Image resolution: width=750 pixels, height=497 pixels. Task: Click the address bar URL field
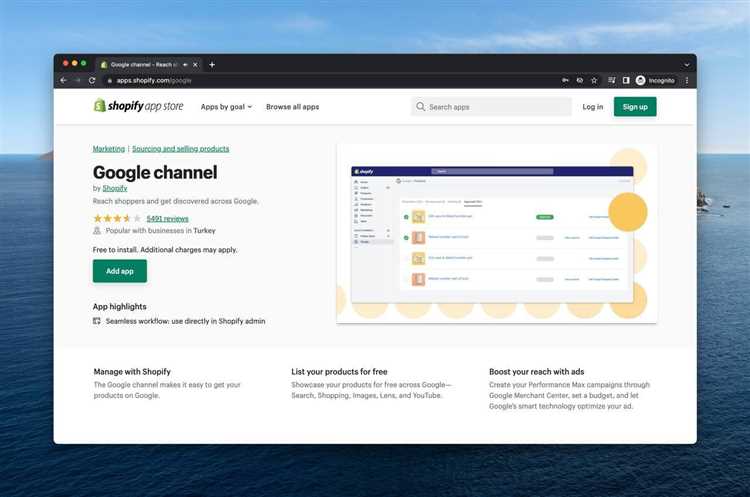(330, 80)
